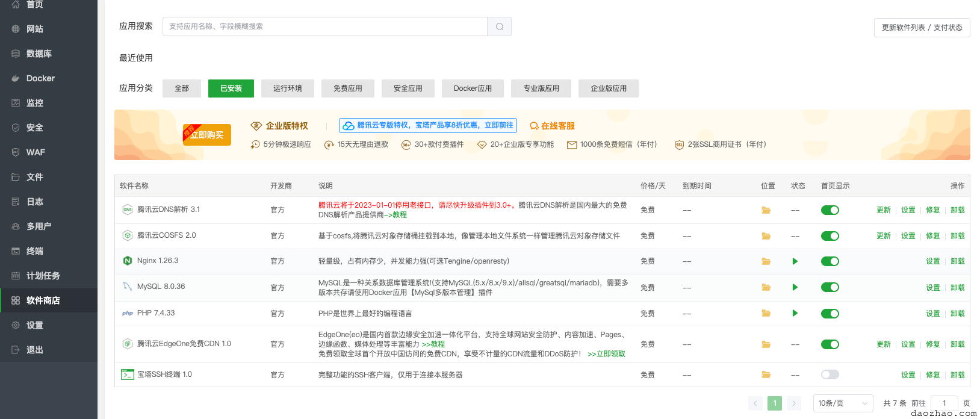Open folder location for Nginx 1.26.3
Image resolution: width=980 pixels, height=419 pixels.
coord(766,261)
